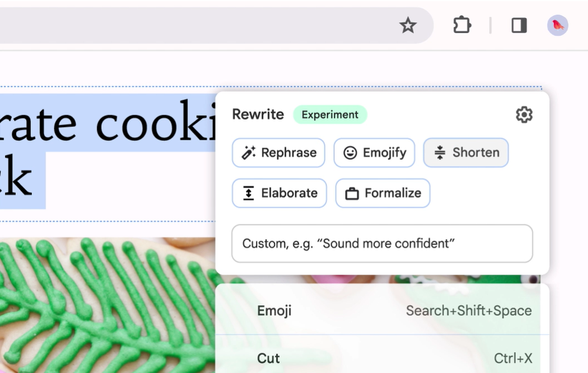Viewport: 588px width, 373px height.
Task: Click the green Experiment badge
Action: coord(330,115)
